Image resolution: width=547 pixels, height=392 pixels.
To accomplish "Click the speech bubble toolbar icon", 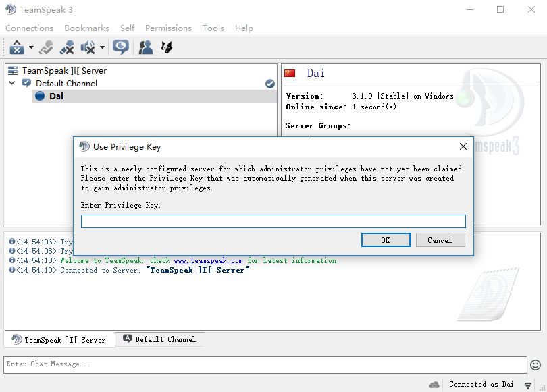I will tap(121, 47).
